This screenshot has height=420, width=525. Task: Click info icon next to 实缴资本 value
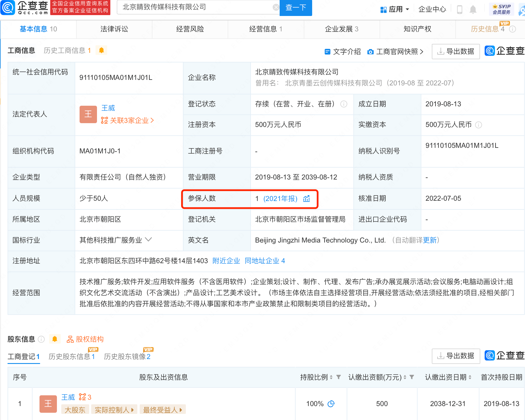coord(479,125)
